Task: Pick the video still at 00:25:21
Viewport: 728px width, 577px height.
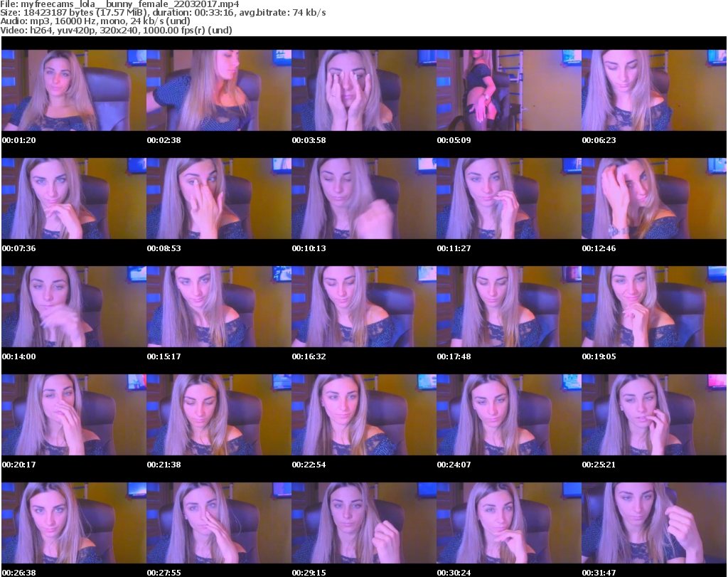Action: 654,414
